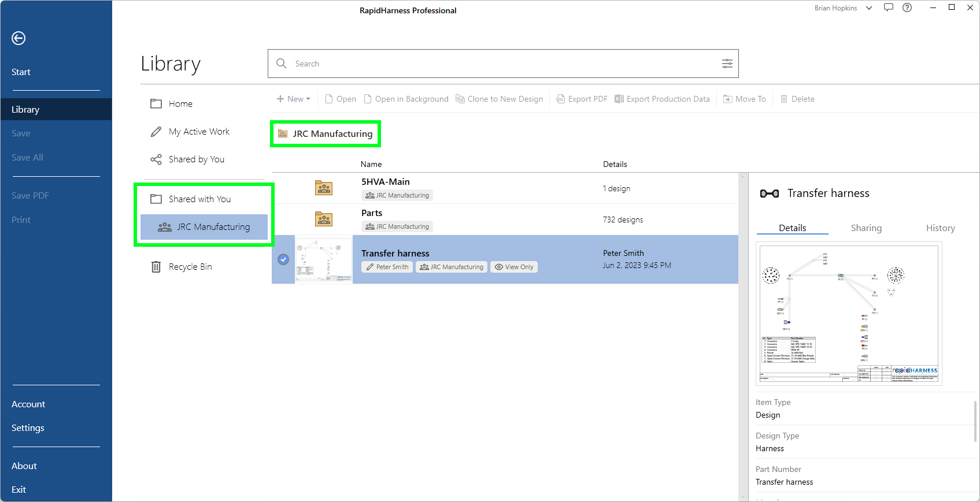Click the 5HVA-Main shared folder icon
Screen dimensions: 980x502
pyautogui.click(x=324, y=188)
